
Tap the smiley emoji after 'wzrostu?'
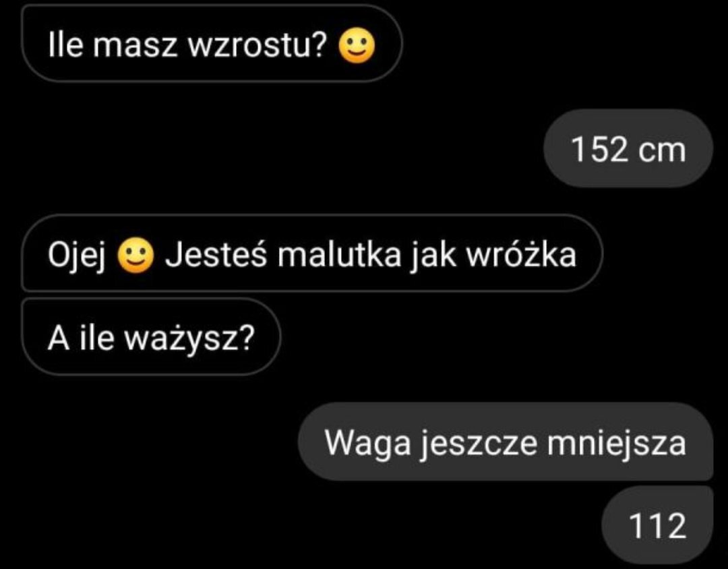357,46
